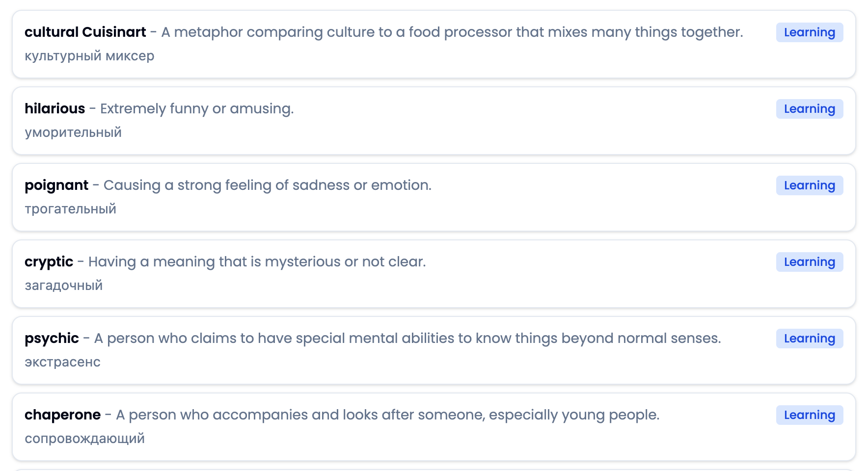Image resolution: width=868 pixels, height=471 pixels.
Task: Click the Learning badge for cultural Cuisinart
Action: [809, 32]
